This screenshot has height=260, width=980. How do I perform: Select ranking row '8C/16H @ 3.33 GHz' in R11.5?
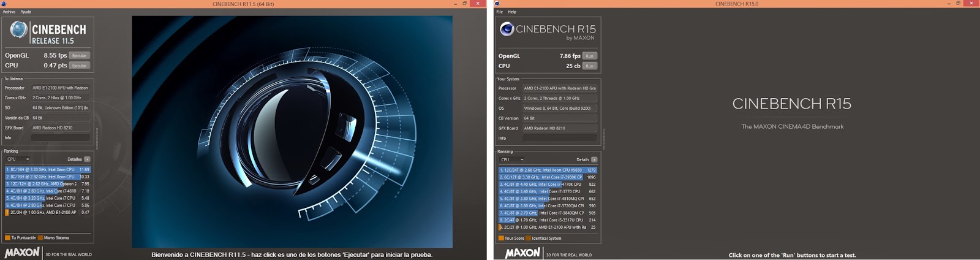pyautogui.click(x=48, y=169)
